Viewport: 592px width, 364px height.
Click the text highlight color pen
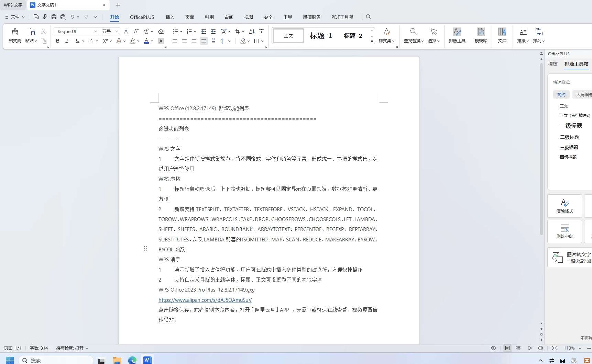pyautogui.click(x=133, y=41)
